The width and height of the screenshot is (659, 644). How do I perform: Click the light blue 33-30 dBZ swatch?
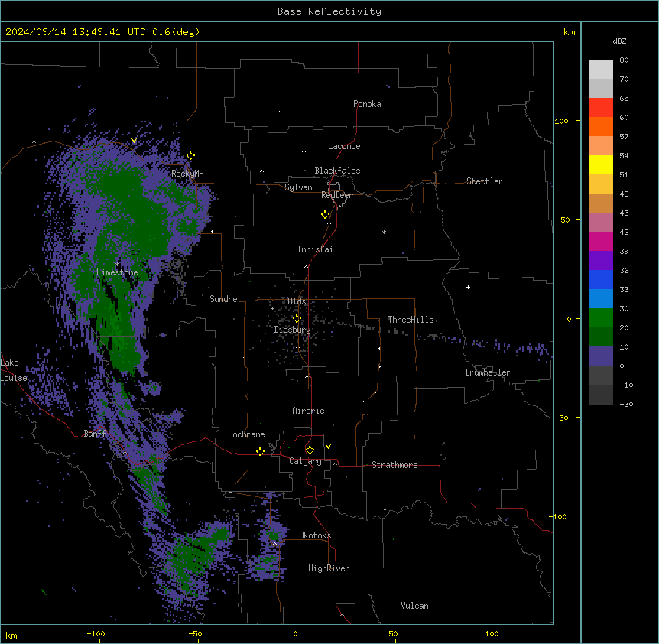point(601,299)
